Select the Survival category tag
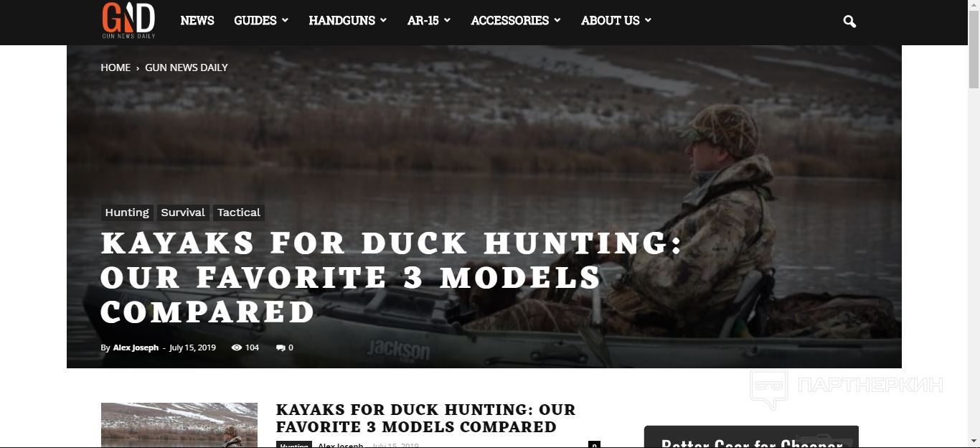 183,213
